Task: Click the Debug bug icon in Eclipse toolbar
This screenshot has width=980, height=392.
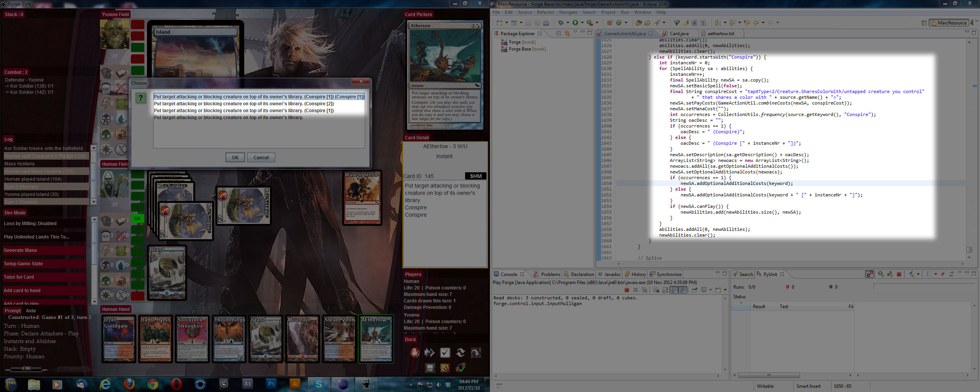Action: click(561, 23)
